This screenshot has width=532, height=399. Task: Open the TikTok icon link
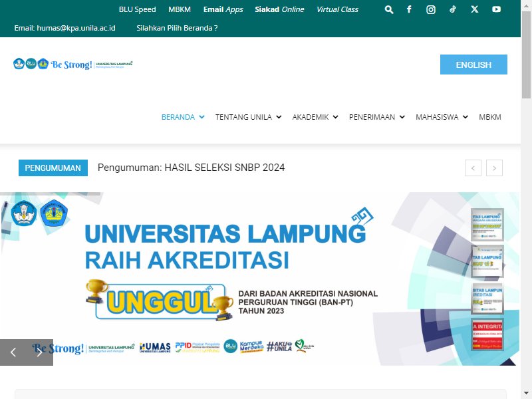(453, 9)
